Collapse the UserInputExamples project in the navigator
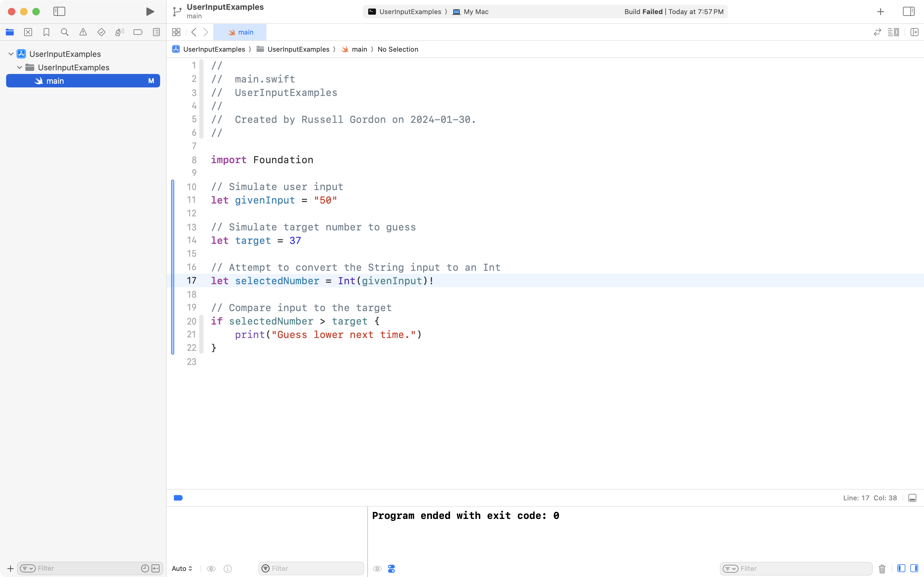This screenshot has height=577, width=924. click(x=10, y=53)
